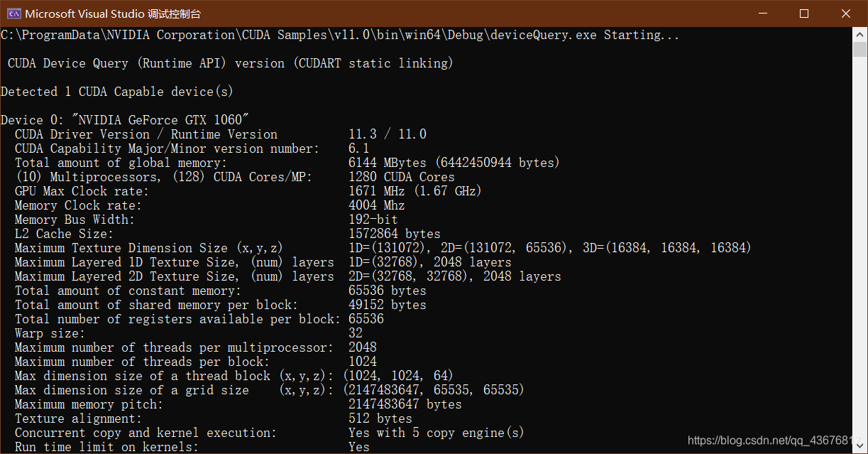868x454 pixels.
Task: Maximize the debug console window
Action: tap(804, 13)
